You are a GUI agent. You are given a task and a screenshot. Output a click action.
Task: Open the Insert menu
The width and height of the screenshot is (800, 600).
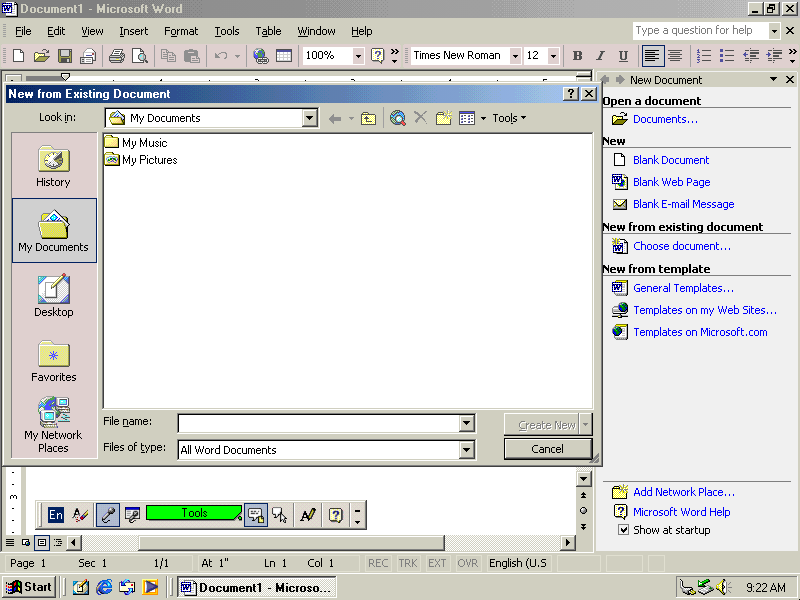tap(133, 31)
